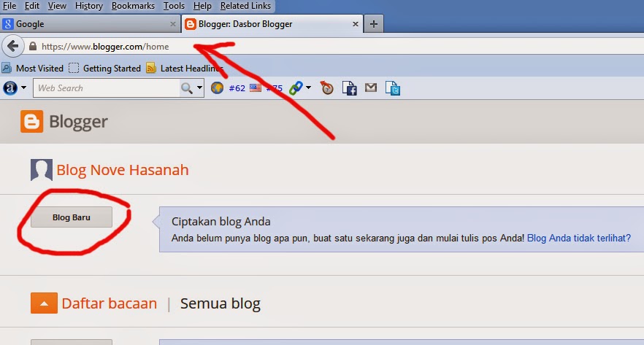Click the Blogger wordmark text in header
644x345 pixels.
click(78, 122)
